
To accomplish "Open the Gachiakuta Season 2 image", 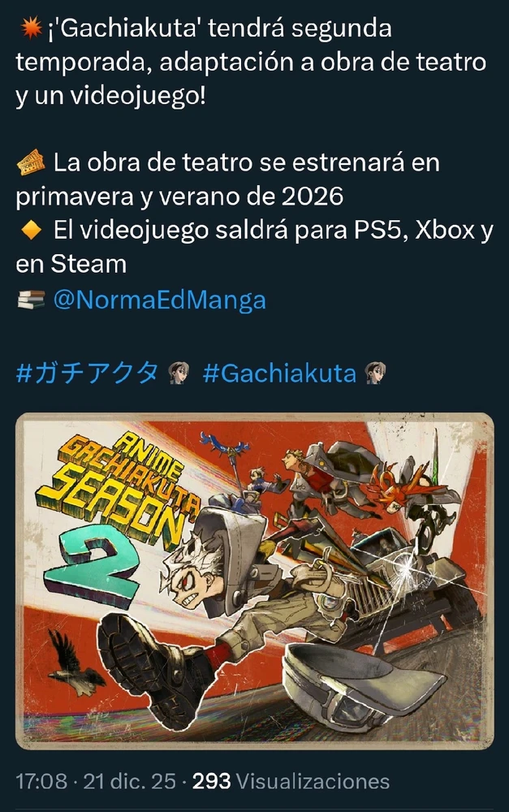I will pyautogui.click(x=254, y=581).
